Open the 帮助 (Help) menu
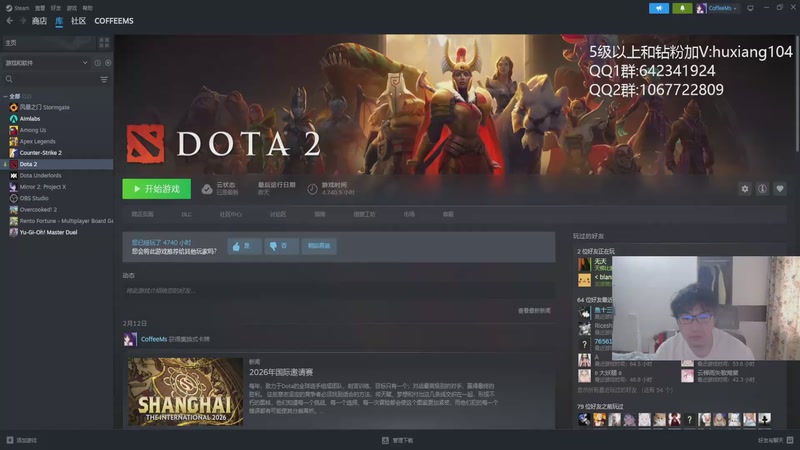 88,8
